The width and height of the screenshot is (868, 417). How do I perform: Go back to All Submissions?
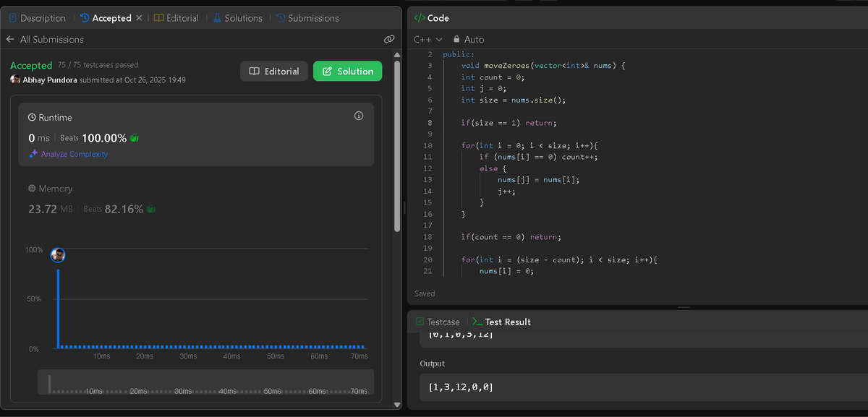(45, 39)
